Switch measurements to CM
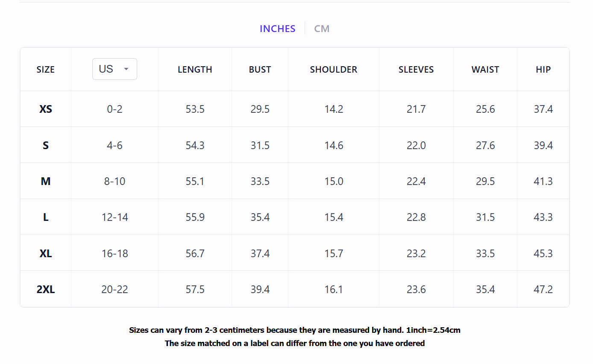 pyautogui.click(x=322, y=29)
